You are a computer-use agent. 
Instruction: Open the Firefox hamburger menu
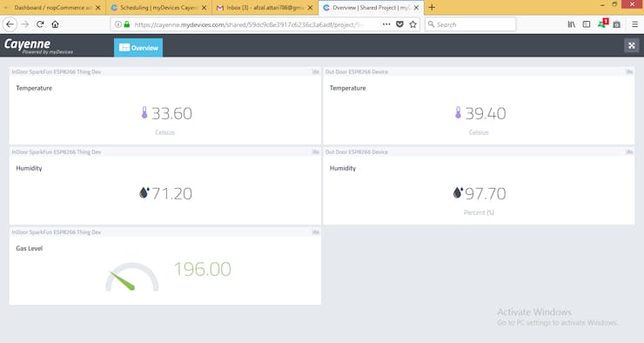tap(635, 24)
